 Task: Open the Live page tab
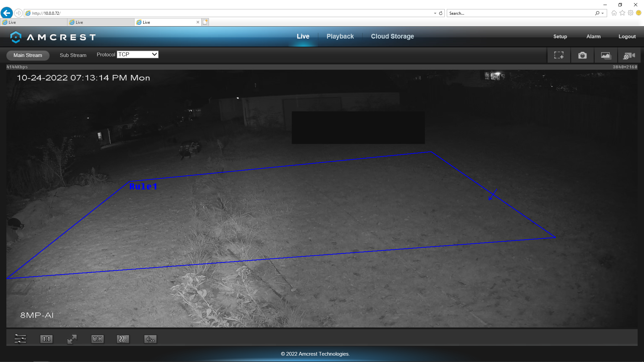click(x=303, y=36)
